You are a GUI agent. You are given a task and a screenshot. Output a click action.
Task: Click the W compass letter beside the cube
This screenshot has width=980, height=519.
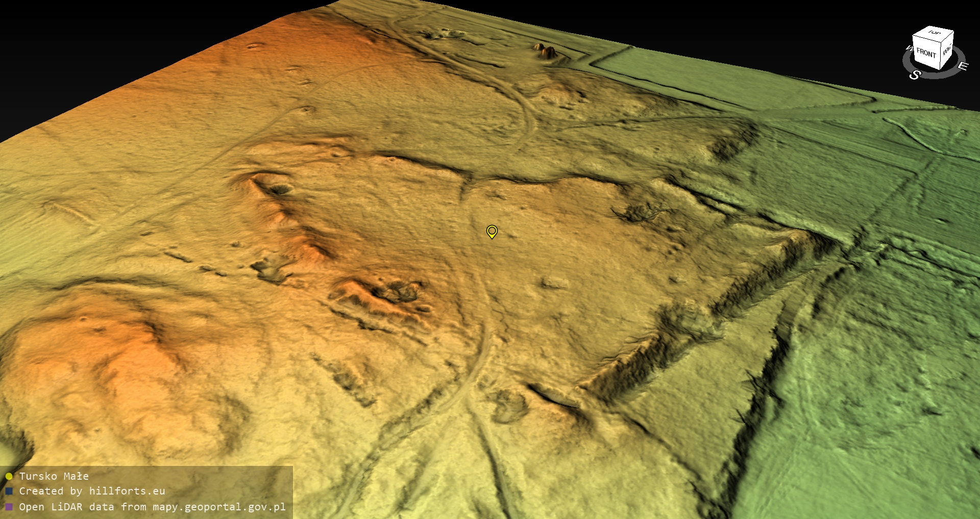909,49
